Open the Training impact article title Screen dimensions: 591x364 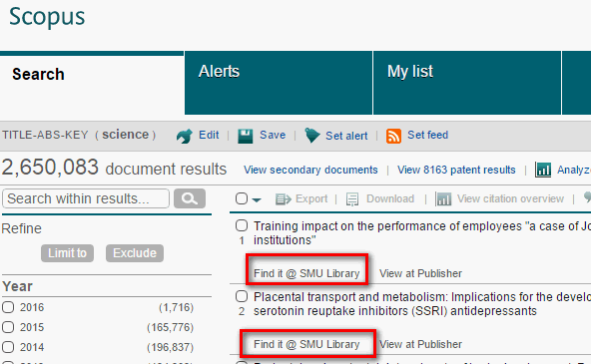tap(422, 233)
